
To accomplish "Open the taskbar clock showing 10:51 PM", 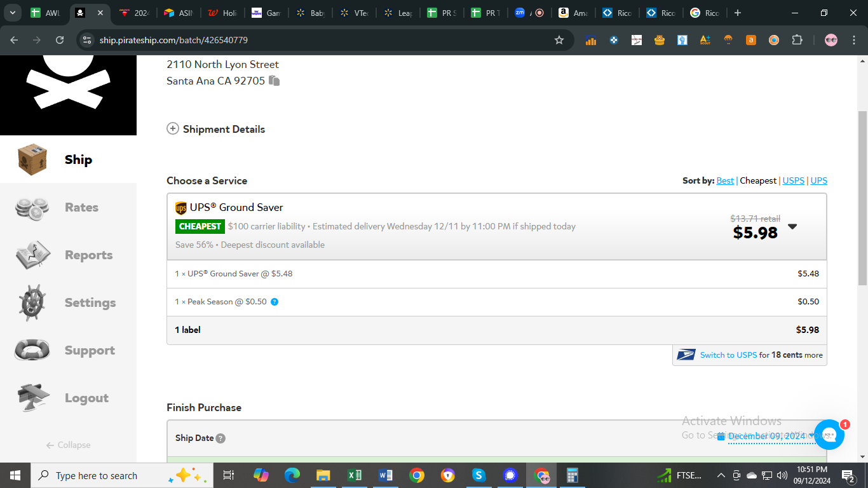I will click(x=811, y=475).
